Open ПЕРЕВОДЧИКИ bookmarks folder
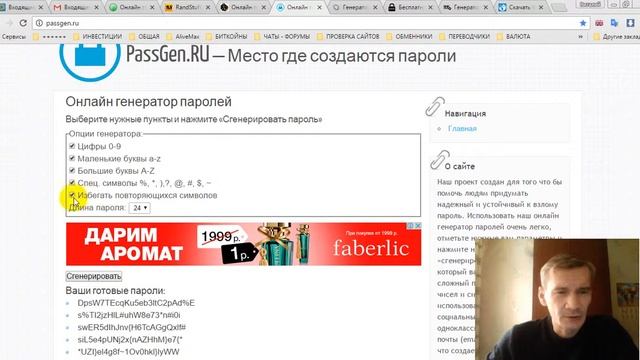The image size is (640, 360). click(x=464, y=36)
